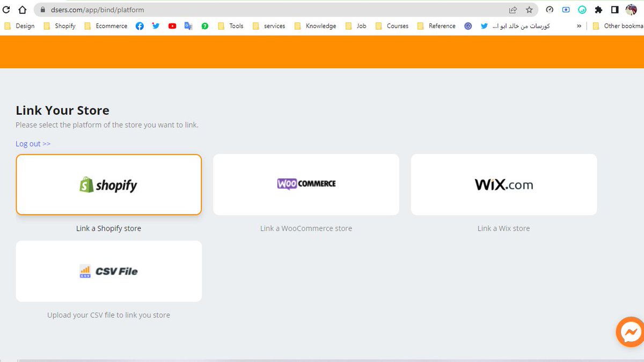Screen dimensions: 644x362
Task: Open the Knowledge bookmarks folder
Action: point(316,26)
